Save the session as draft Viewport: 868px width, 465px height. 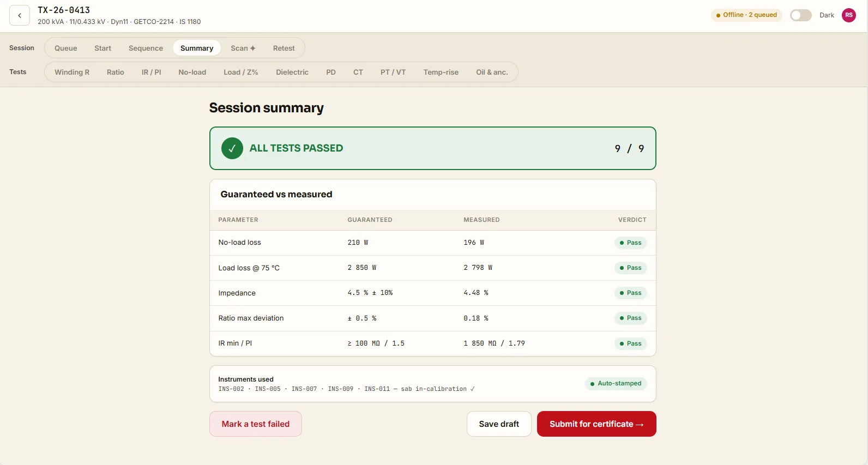click(499, 424)
